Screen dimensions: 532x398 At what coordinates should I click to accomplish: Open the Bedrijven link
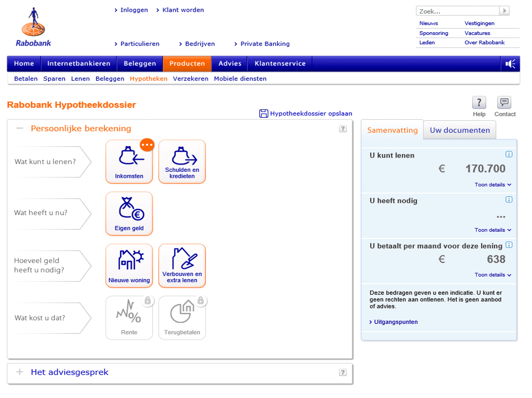[200, 44]
